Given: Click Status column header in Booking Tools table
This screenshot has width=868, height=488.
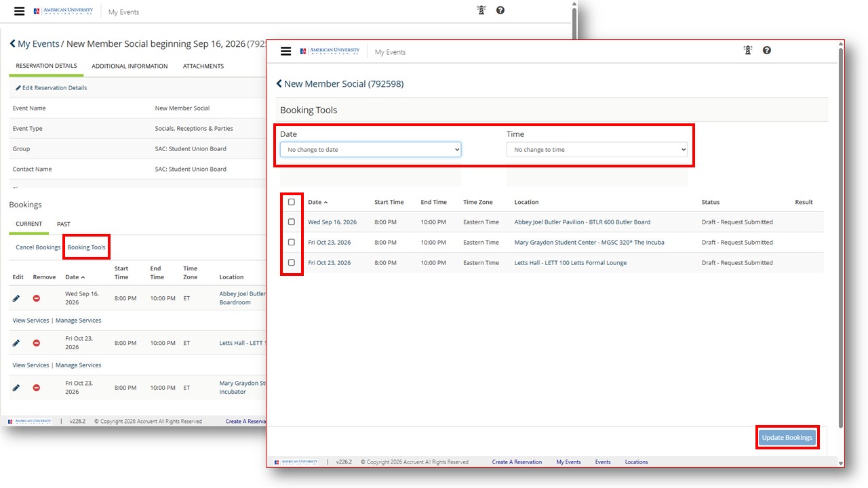Looking at the screenshot, I should click(x=711, y=202).
